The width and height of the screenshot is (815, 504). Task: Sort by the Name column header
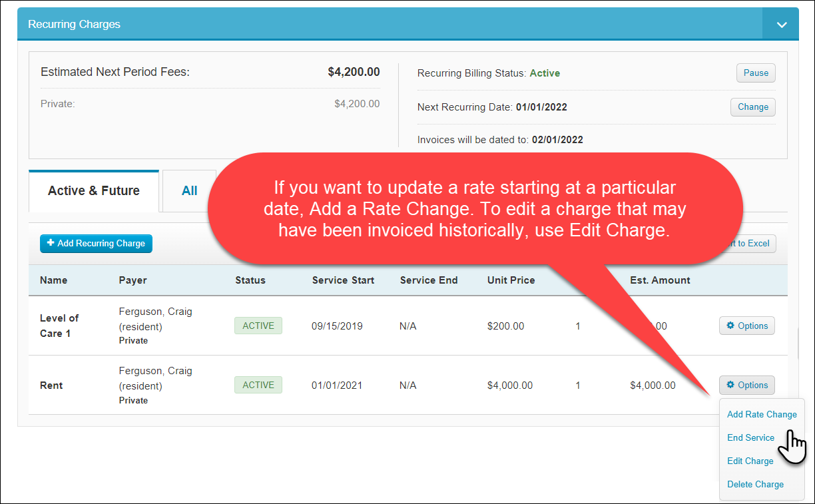click(x=53, y=280)
